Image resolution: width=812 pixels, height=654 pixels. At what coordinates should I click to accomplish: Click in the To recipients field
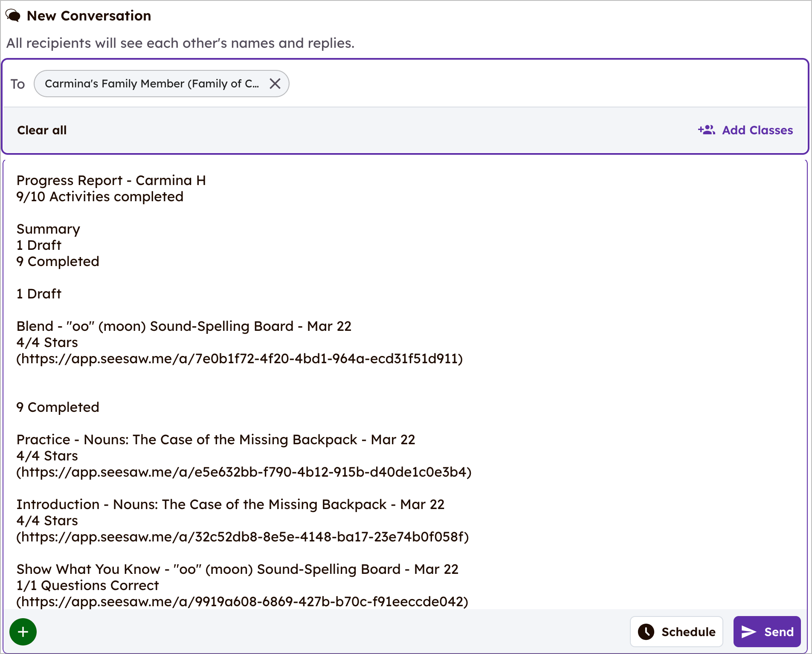coord(512,84)
